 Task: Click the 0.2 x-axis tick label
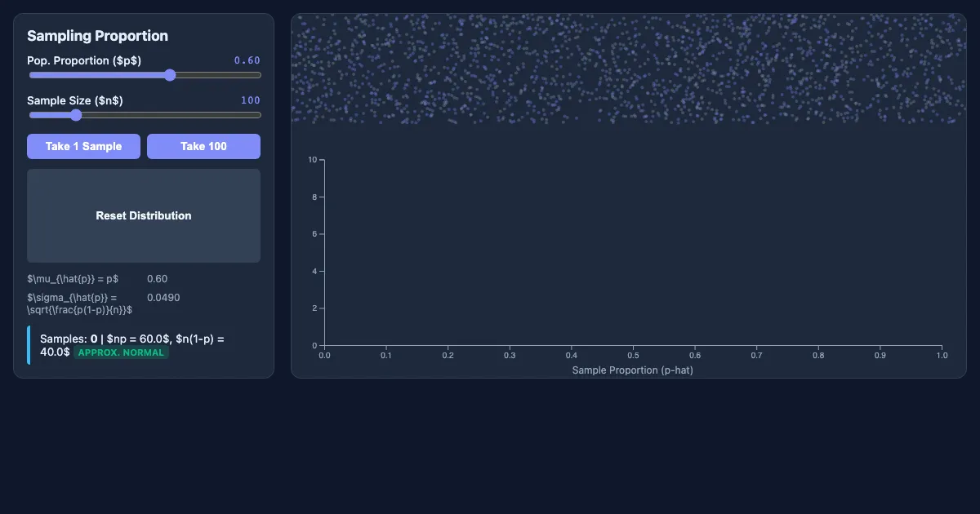(448, 356)
